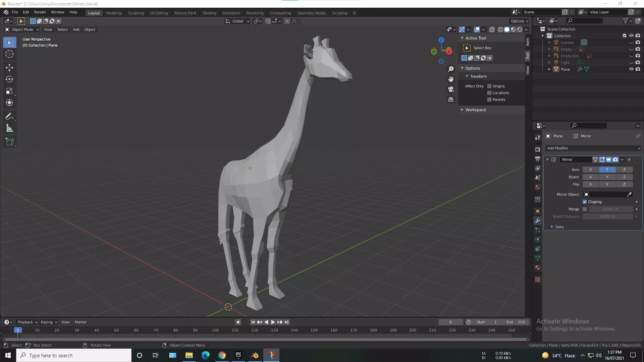Open the Material properties sphere tab

tap(538, 267)
